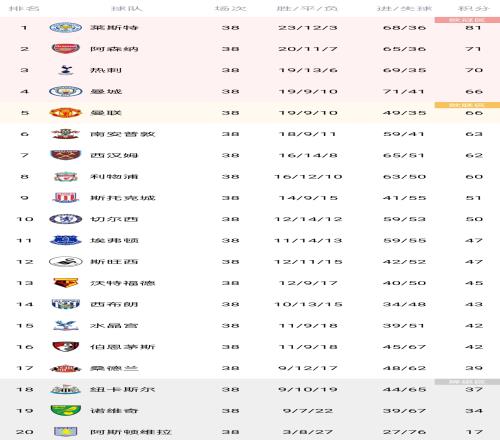Click the red Champions League zone label
This screenshot has height=440, width=500.
coord(467,20)
